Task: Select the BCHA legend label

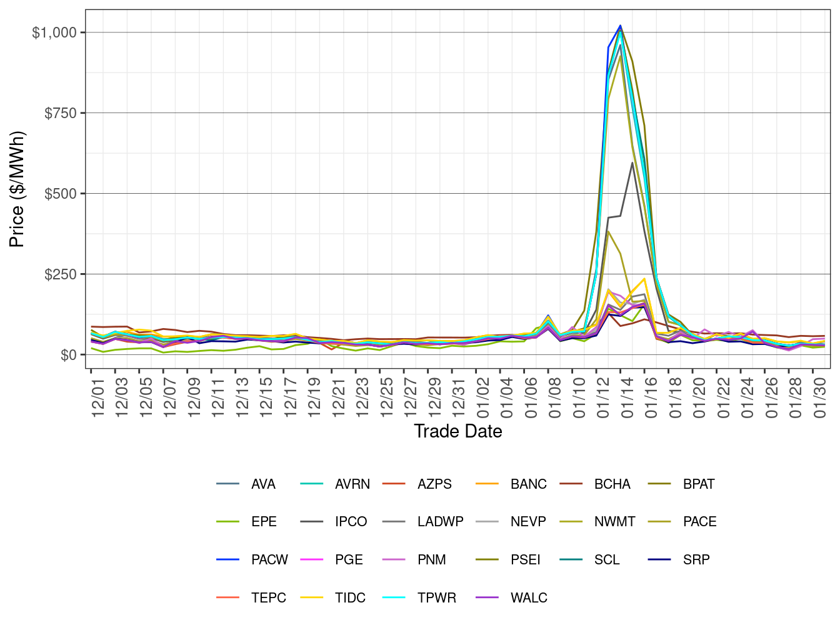Action: pyautogui.click(x=612, y=484)
